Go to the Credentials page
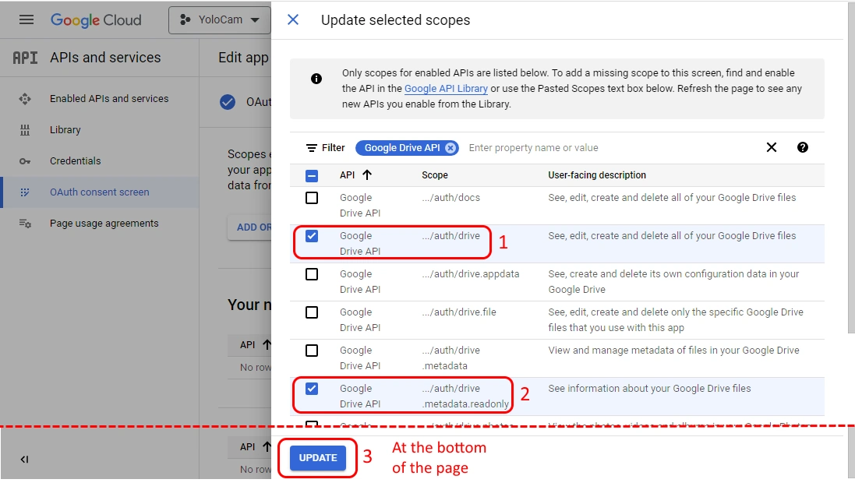855x504 pixels. [x=76, y=160]
